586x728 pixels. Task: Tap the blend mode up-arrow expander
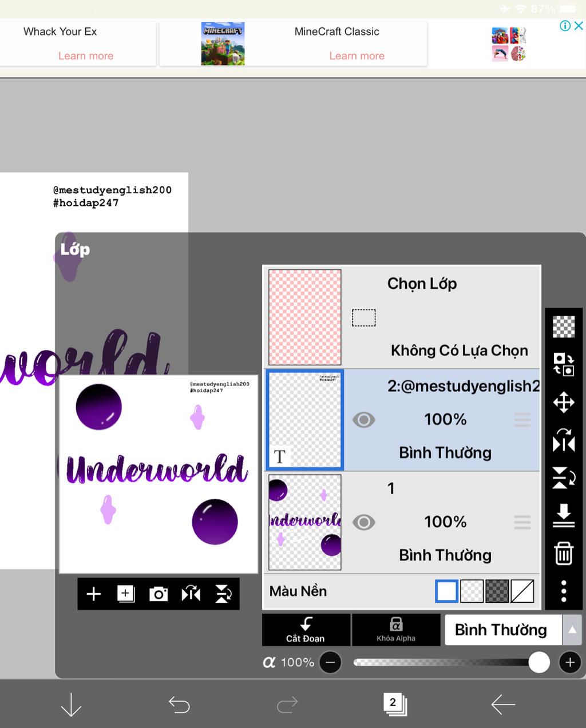[x=572, y=630]
